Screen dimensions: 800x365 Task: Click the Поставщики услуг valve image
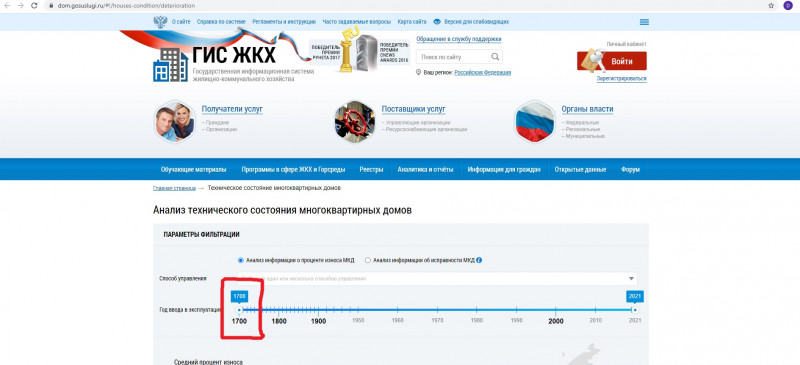point(355,121)
